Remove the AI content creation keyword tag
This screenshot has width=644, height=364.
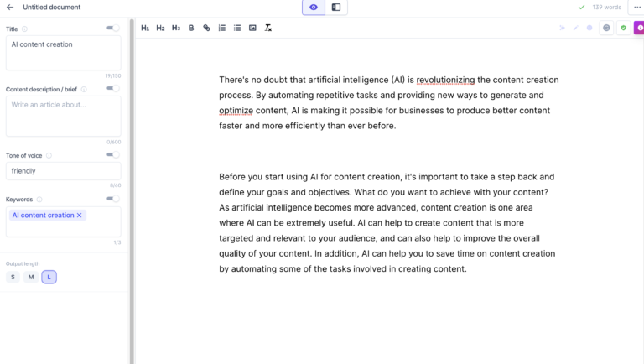tap(80, 216)
